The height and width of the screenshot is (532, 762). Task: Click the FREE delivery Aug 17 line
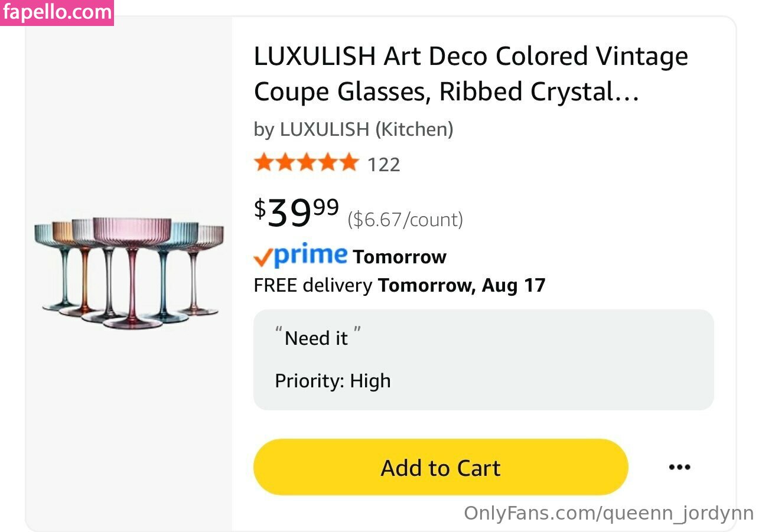click(399, 286)
